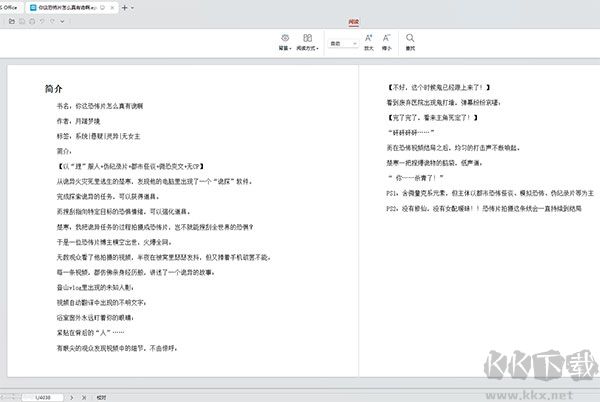Go to next page arrow in status bar
The height and width of the screenshot is (402, 600).
coord(72,397)
